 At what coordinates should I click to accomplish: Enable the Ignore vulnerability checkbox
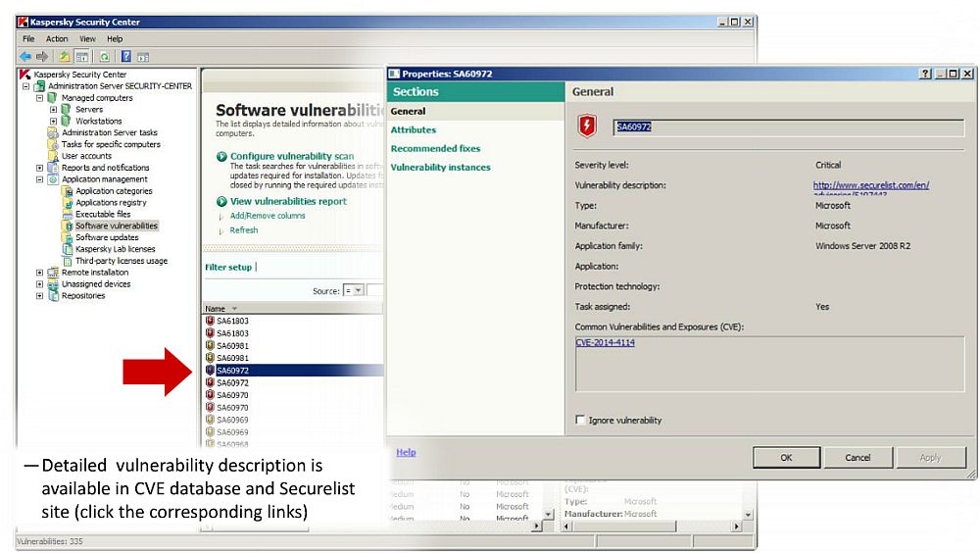tap(580, 420)
